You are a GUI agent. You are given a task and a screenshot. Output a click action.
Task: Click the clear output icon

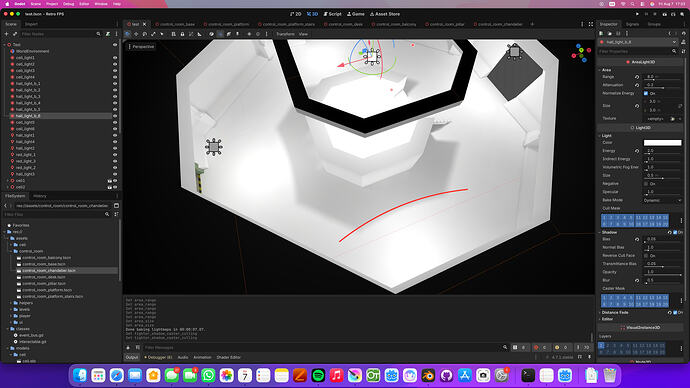(128, 348)
